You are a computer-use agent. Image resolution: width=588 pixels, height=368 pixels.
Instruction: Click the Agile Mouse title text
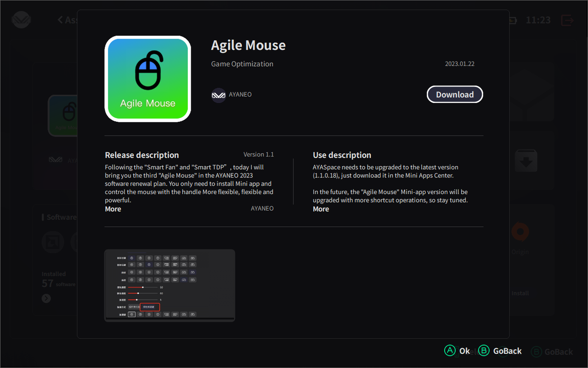coord(249,45)
